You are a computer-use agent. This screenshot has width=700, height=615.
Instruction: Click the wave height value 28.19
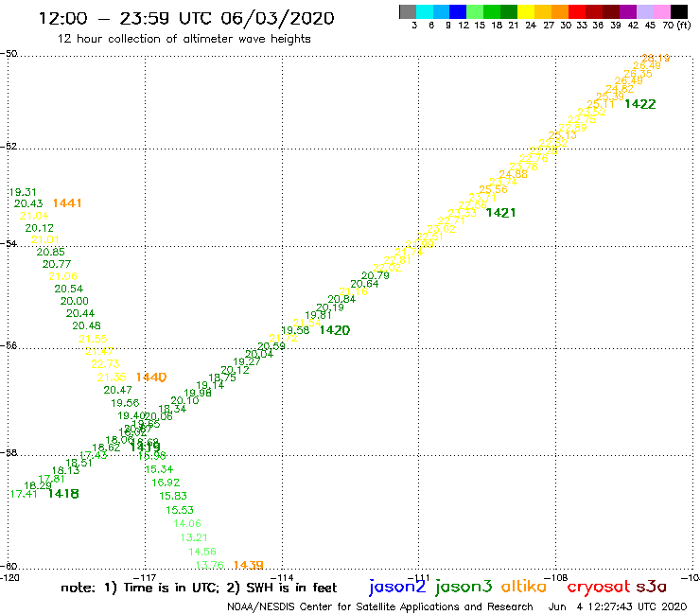click(656, 58)
